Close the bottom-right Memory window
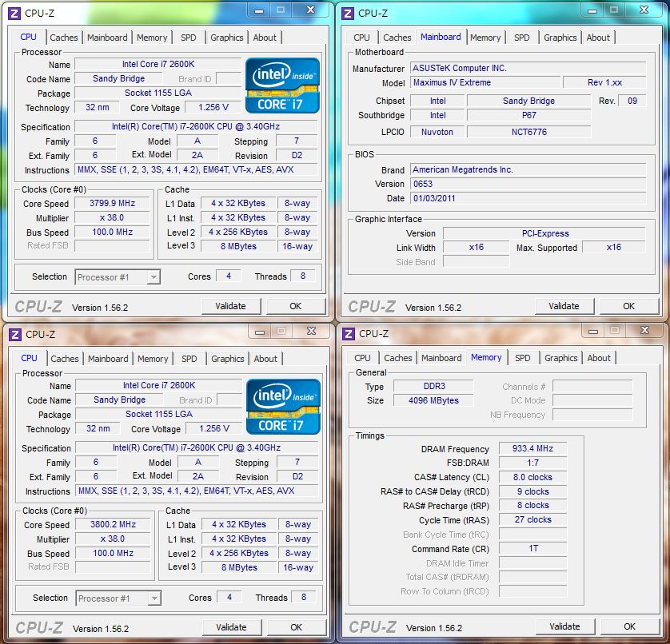The width and height of the screenshot is (670, 644). click(x=644, y=330)
